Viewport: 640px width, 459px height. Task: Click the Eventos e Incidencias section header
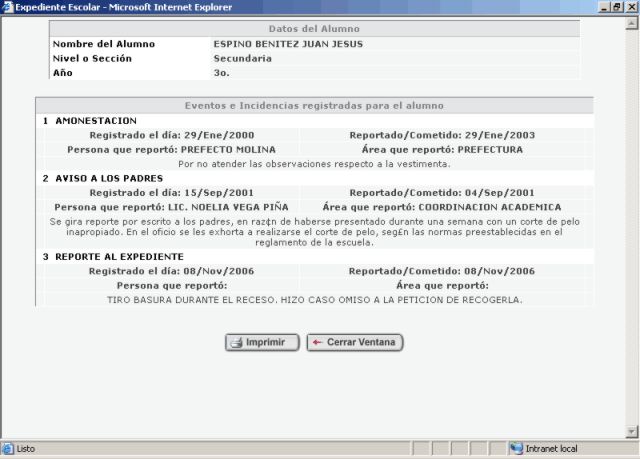tap(315, 105)
